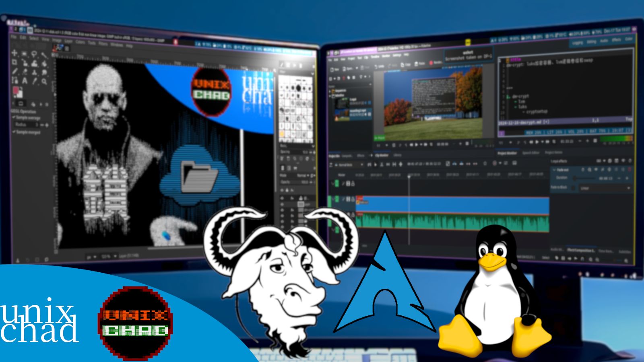Open the Normal Mode dropdown in timeline toolbar

click(x=348, y=165)
